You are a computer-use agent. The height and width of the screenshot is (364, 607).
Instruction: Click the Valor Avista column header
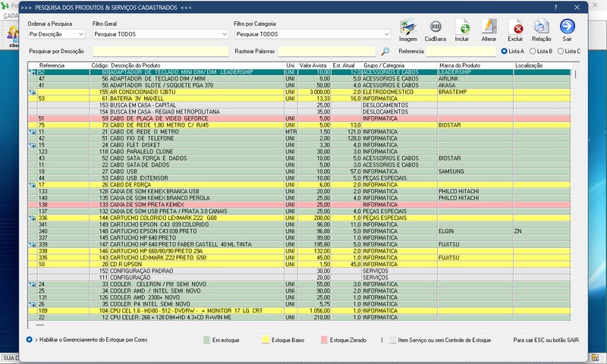(x=313, y=66)
